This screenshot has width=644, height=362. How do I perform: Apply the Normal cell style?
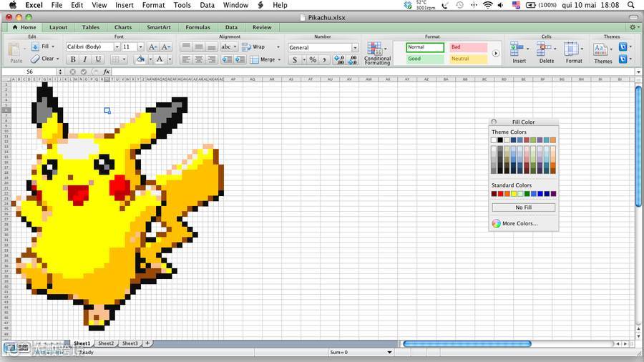click(425, 47)
